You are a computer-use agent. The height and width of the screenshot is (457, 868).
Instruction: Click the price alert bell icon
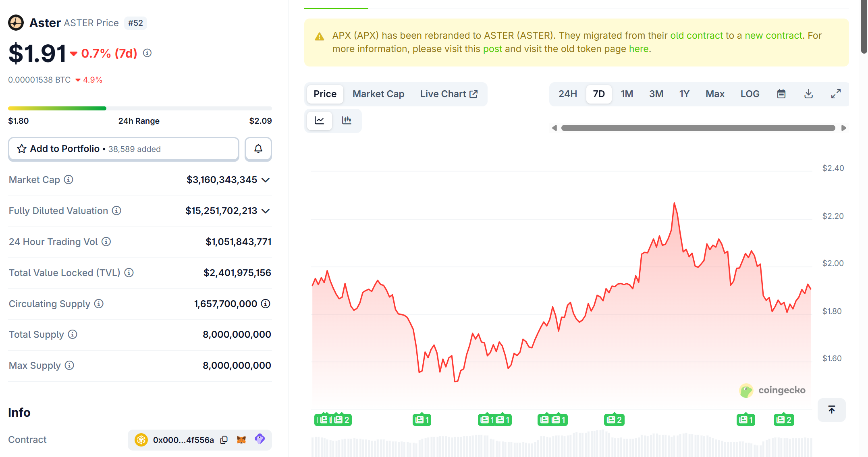258,149
